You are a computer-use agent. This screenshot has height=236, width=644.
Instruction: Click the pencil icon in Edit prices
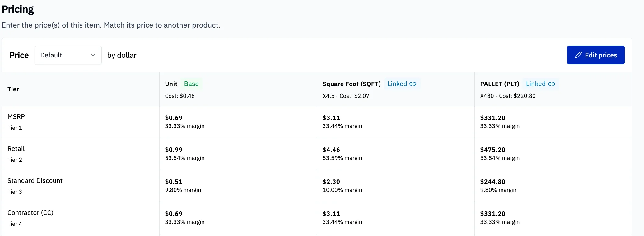click(x=578, y=55)
